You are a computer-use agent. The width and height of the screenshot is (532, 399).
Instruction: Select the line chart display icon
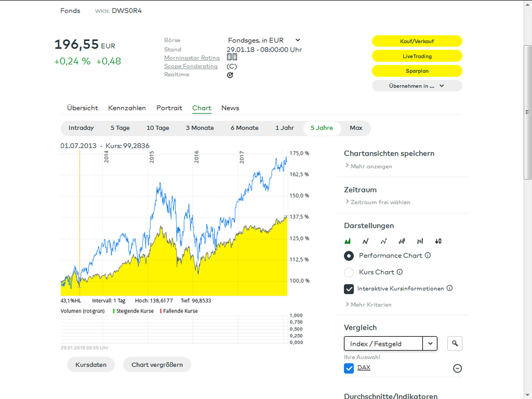pos(366,241)
